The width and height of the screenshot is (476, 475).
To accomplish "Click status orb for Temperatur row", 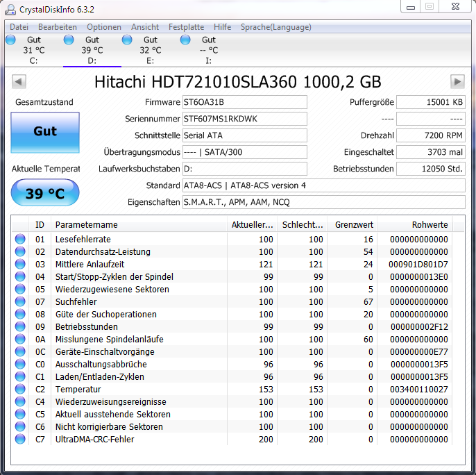I will 20,389.
